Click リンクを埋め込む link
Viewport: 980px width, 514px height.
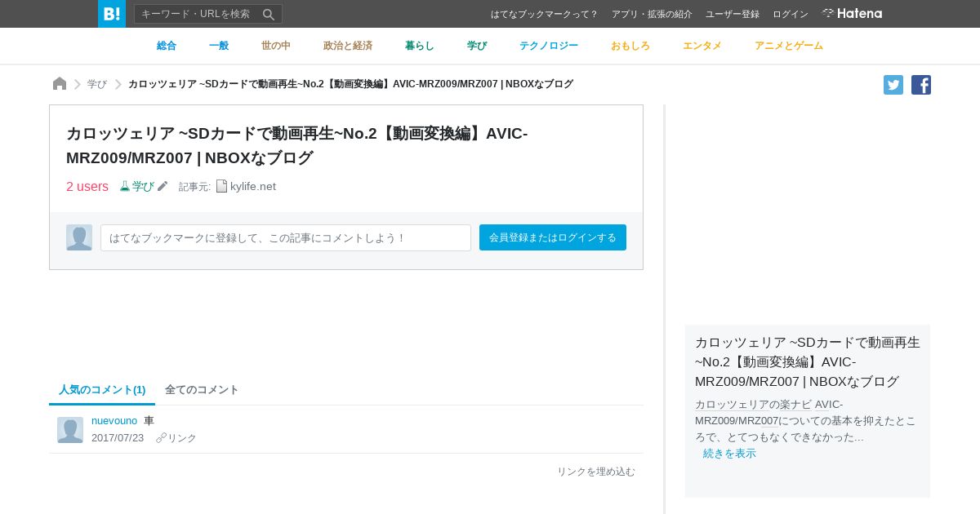tap(596, 472)
